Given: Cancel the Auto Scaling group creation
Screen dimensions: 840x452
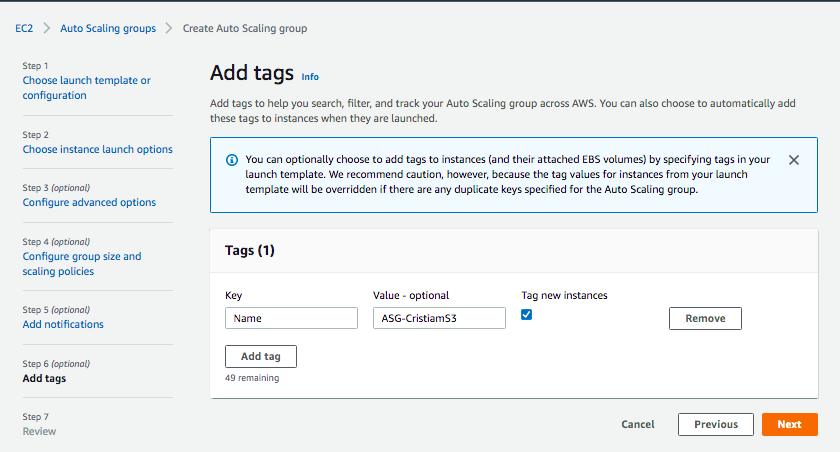Looking at the screenshot, I should click(637, 424).
